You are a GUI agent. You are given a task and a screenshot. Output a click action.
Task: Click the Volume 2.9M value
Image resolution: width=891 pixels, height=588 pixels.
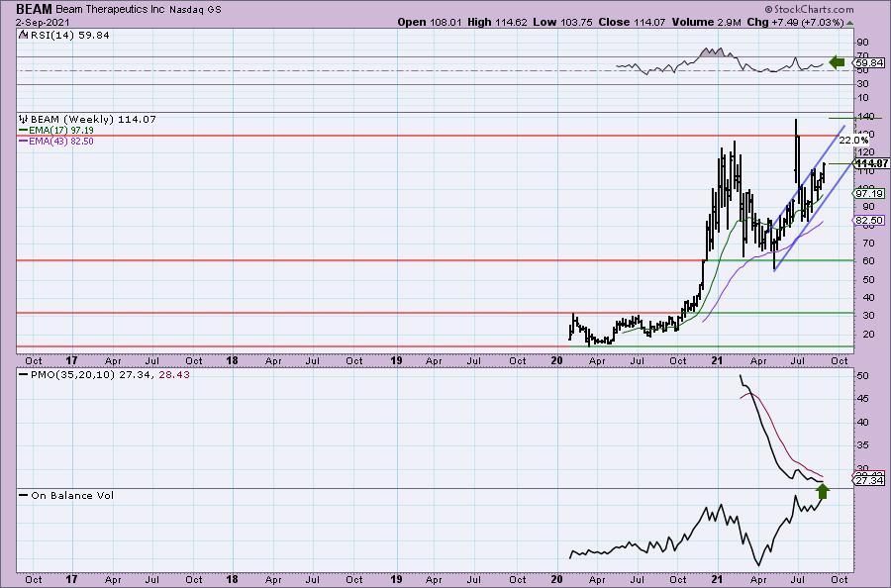[706, 22]
